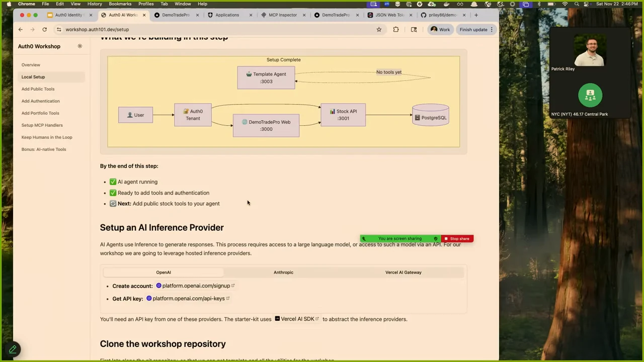Open platform.openai.com/api-keys link

pos(188,299)
